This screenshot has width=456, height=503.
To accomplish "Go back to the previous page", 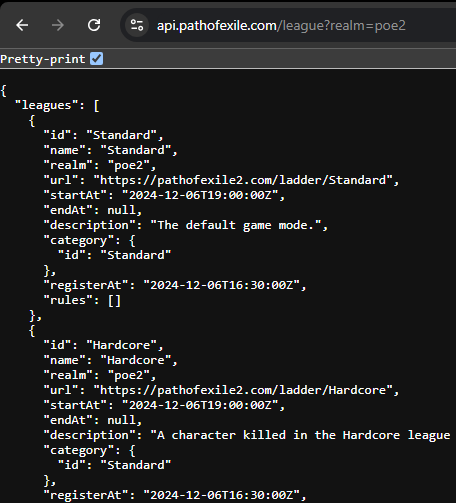I will point(22,25).
